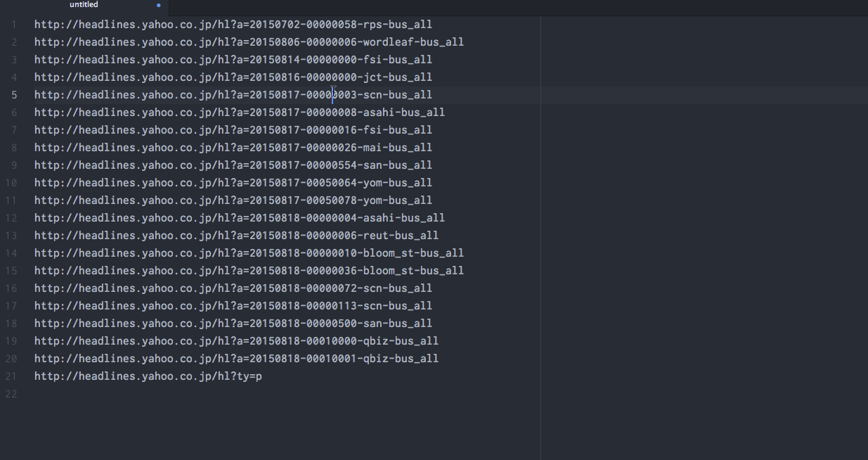Click the URL ending 00000006-wordleaf-bus_all
This screenshot has height=460, width=868.
coord(249,42)
